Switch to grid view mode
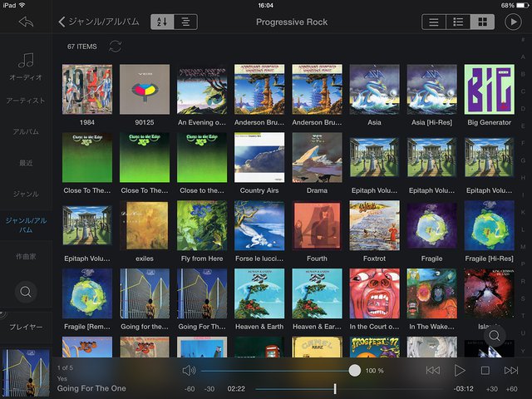 pyautogui.click(x=480, y=22)
